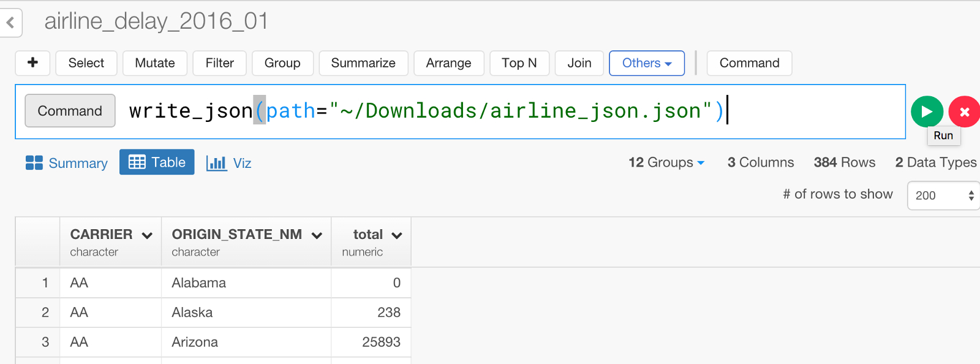Open the CARRIER column menu
This screenshot has width=980, height=364.
click(x=147, y=235)
